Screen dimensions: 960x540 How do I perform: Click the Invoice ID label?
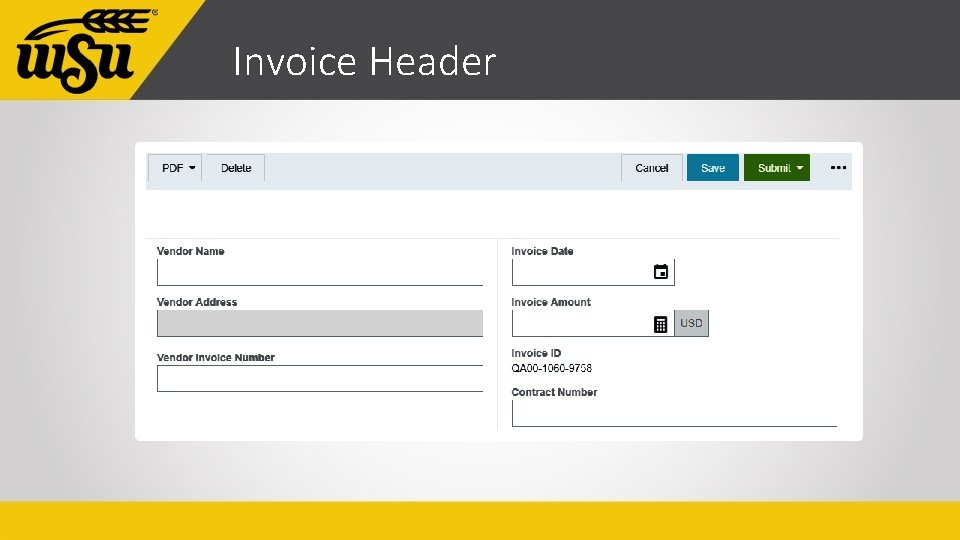coord(536,353)
